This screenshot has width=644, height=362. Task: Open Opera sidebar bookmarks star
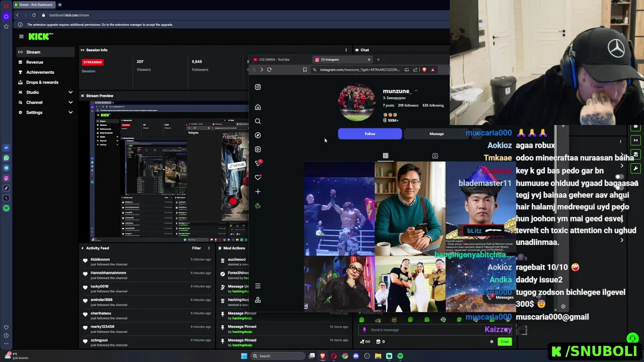(x=6, y=26)
